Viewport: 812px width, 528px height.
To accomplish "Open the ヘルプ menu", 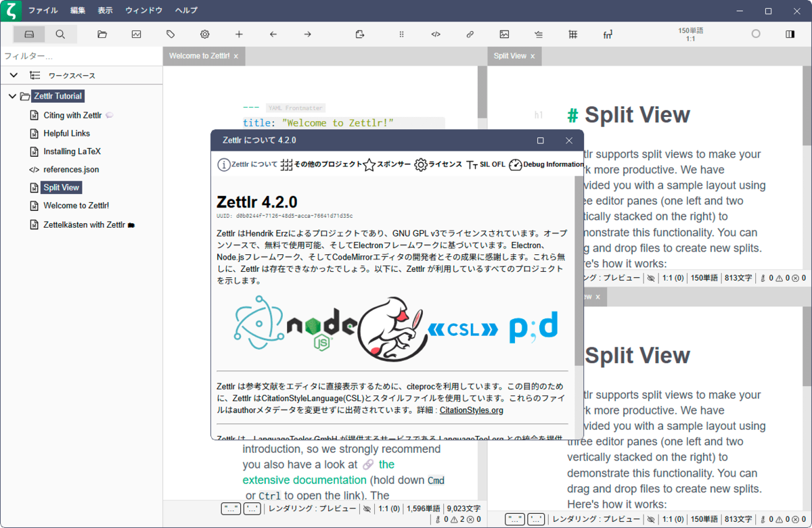I will [x=186, y=11].
